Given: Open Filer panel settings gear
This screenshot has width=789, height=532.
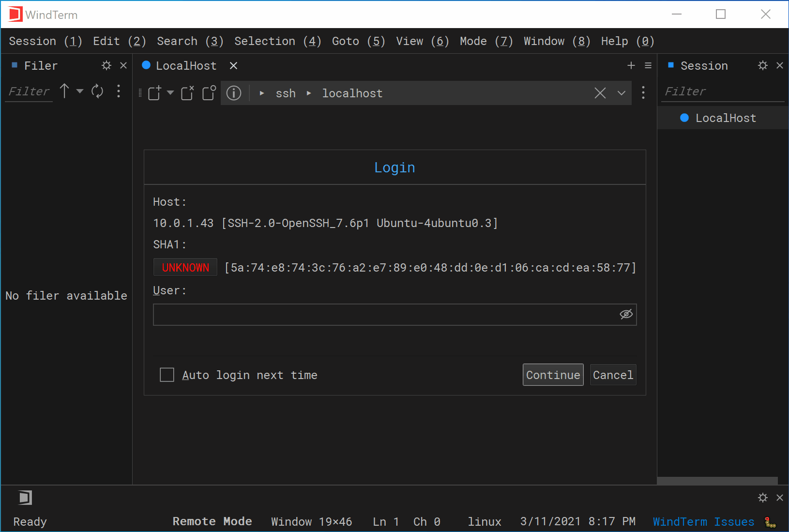Looking at the screenshot, I should pyautogui.click(x=106, y=65).
